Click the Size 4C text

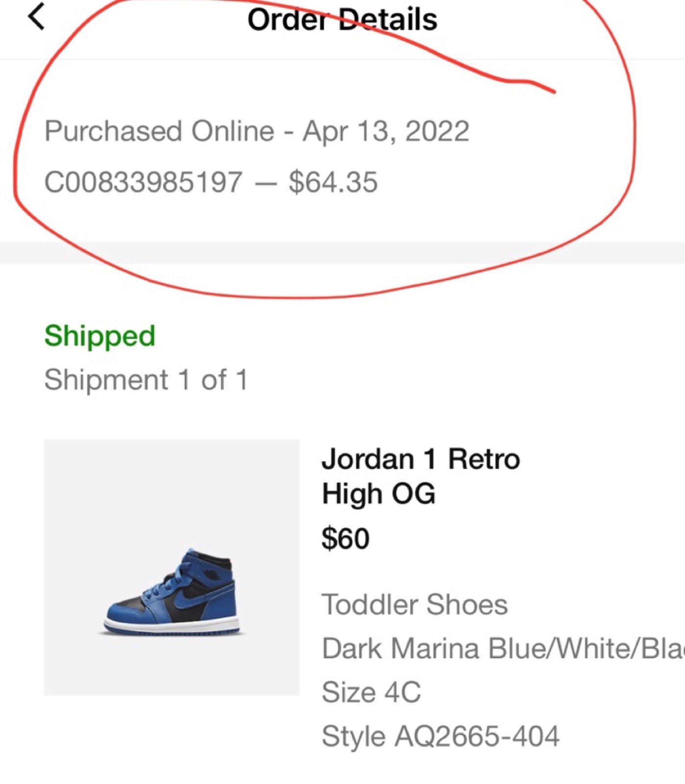pos(371,692)
